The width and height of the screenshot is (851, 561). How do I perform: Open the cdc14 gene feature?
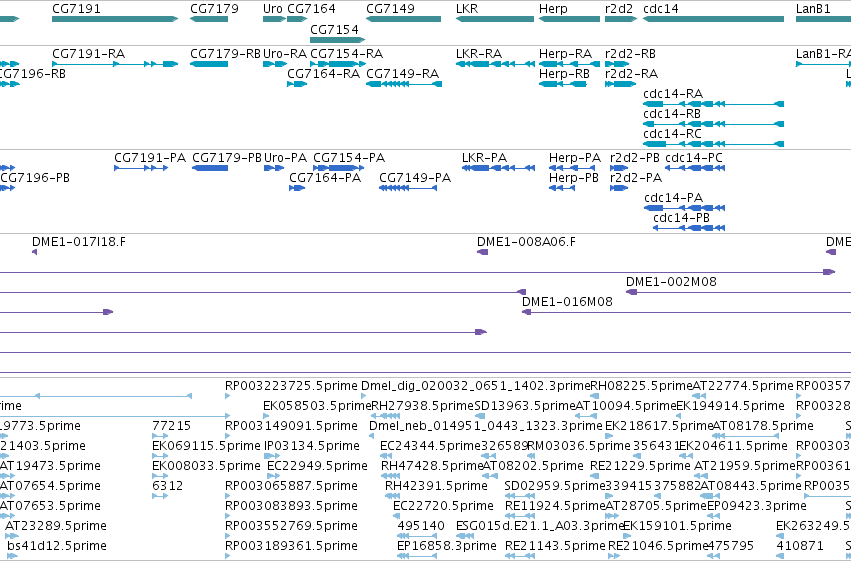click(714, 19)
